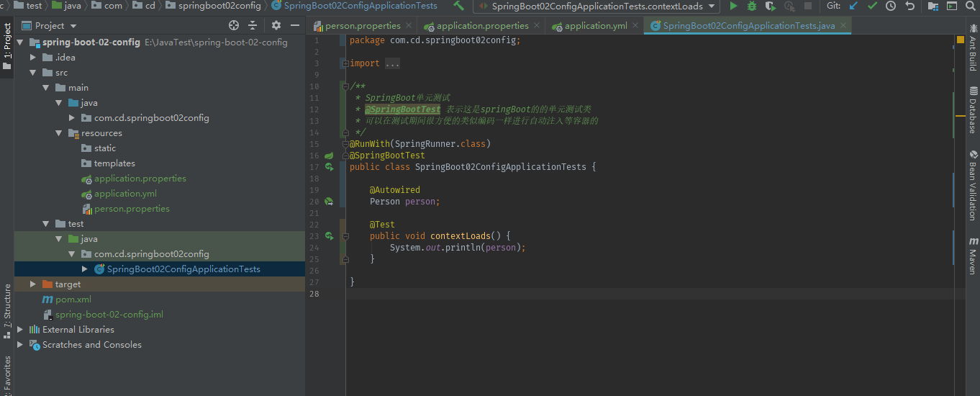Screen dimensions: 980x396
Task: Click the Build Project hammer icon
Action: [458, 6]
